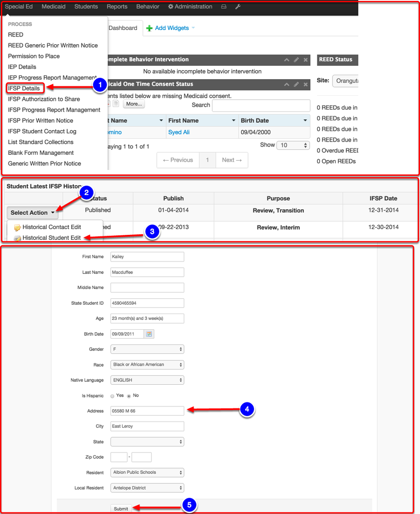Select the No radio for Is Hispanic

point(129,396)
